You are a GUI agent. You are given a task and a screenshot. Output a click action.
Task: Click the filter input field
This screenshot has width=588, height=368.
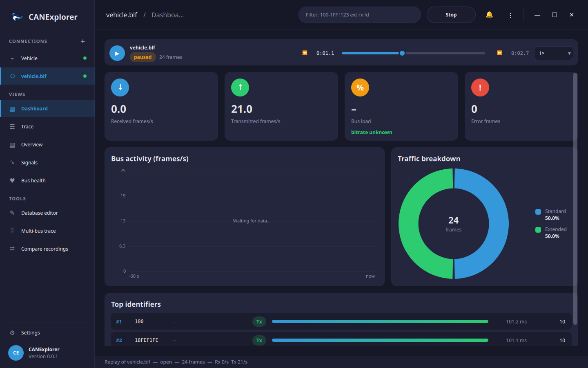pos(360,15)
